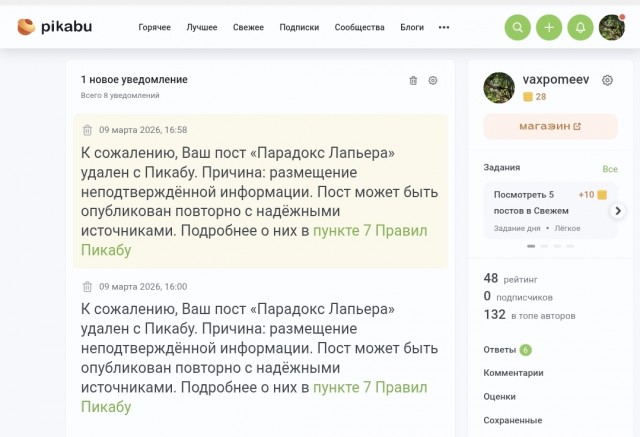Open profile settings gear next to vaxpomeev
The height and width of the screenshot is (437, 640).
click(x=607, y=80)
